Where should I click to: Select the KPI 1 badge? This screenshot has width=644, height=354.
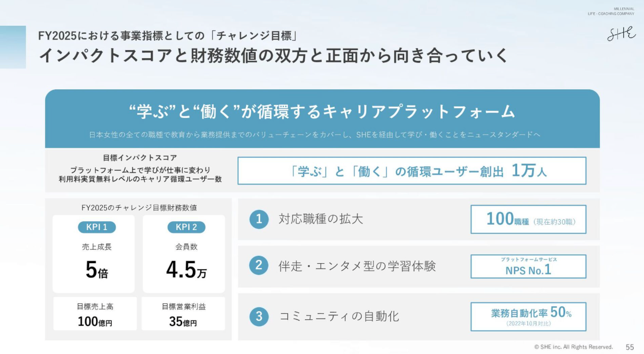(x=97, y=227)
